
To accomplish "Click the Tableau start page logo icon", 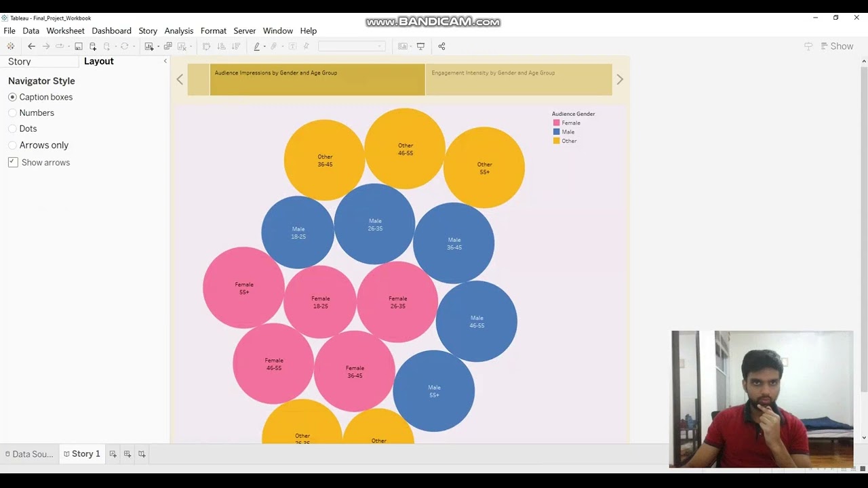I will point(10,46).
